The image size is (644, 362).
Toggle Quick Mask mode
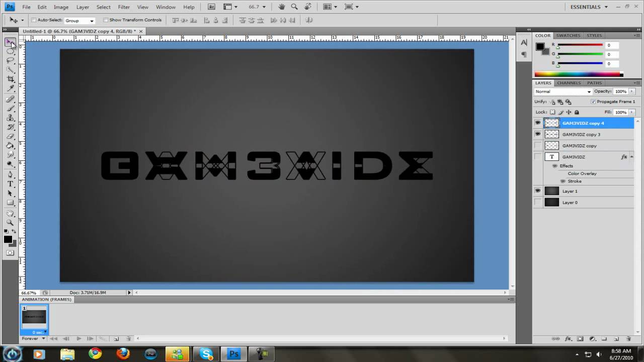10,253
